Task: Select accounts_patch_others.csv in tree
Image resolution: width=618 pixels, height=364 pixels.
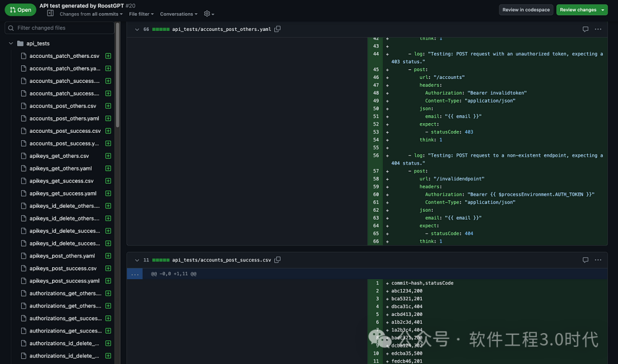Action: 64,56
